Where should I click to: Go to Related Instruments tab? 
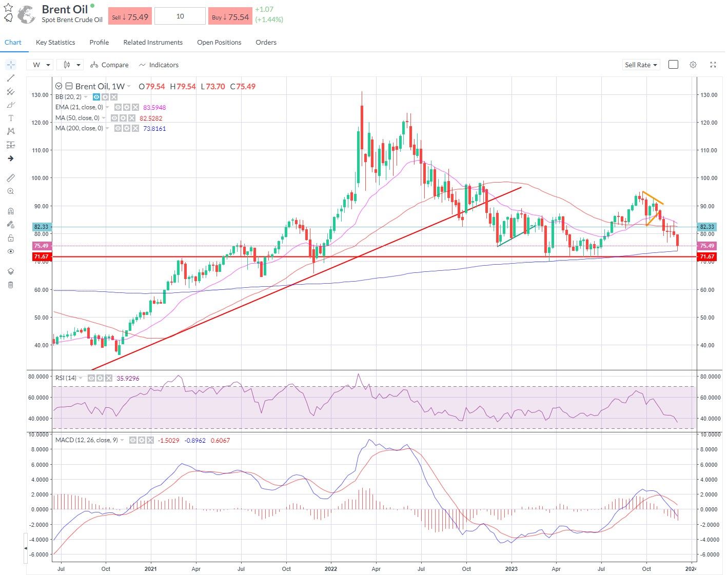[x=153, y=42]
